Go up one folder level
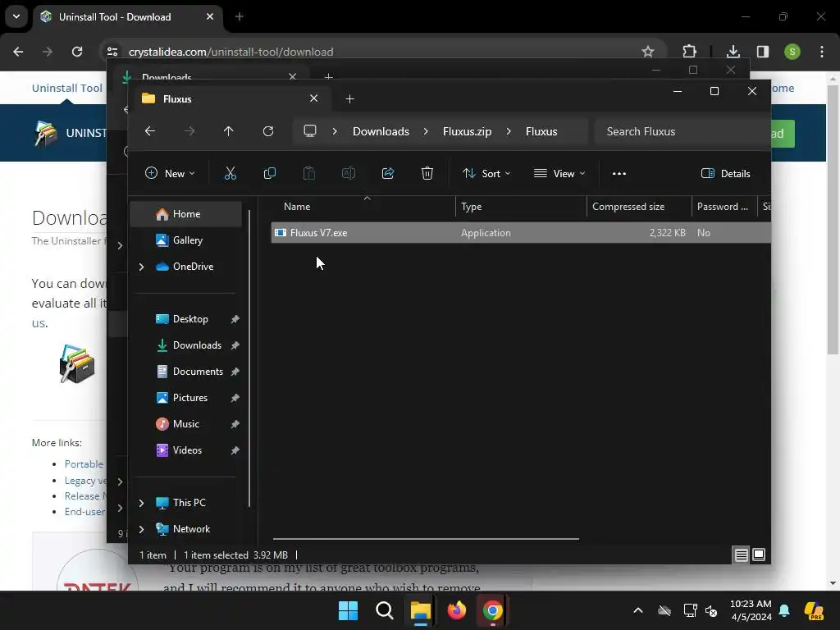This screenshot has height=630, width=840. point(229,131)
